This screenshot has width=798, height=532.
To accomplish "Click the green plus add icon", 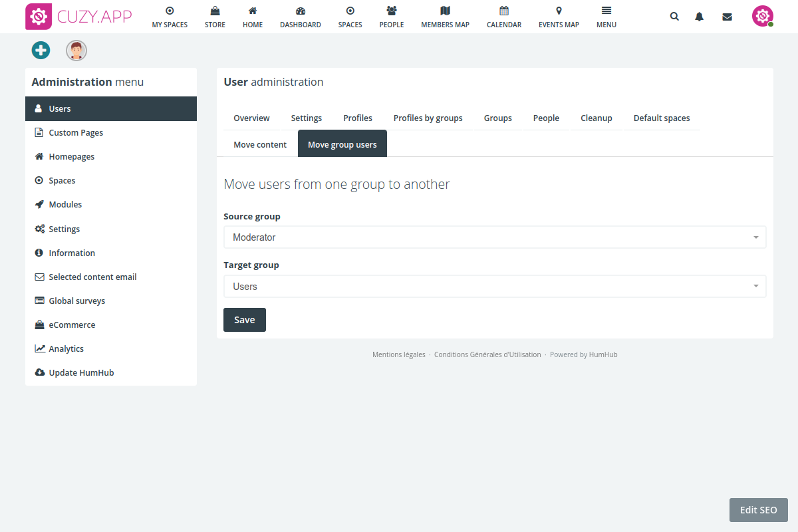I will [x=41, y=50].
